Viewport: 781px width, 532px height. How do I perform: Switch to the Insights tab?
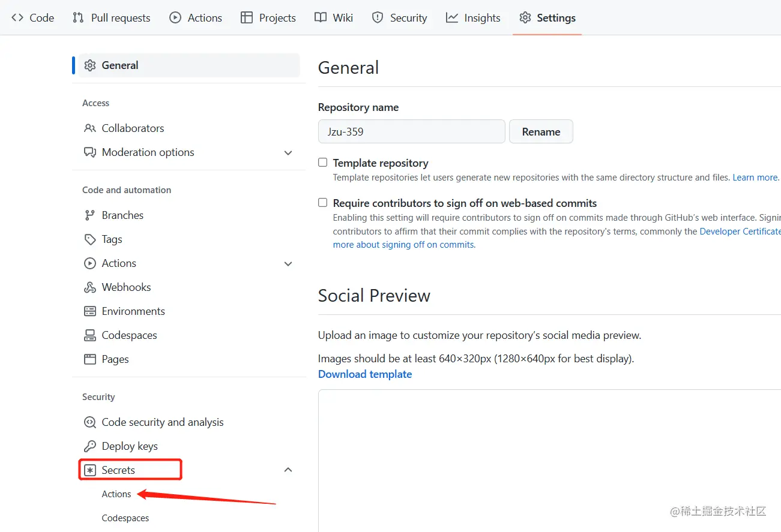pos(473,18)
